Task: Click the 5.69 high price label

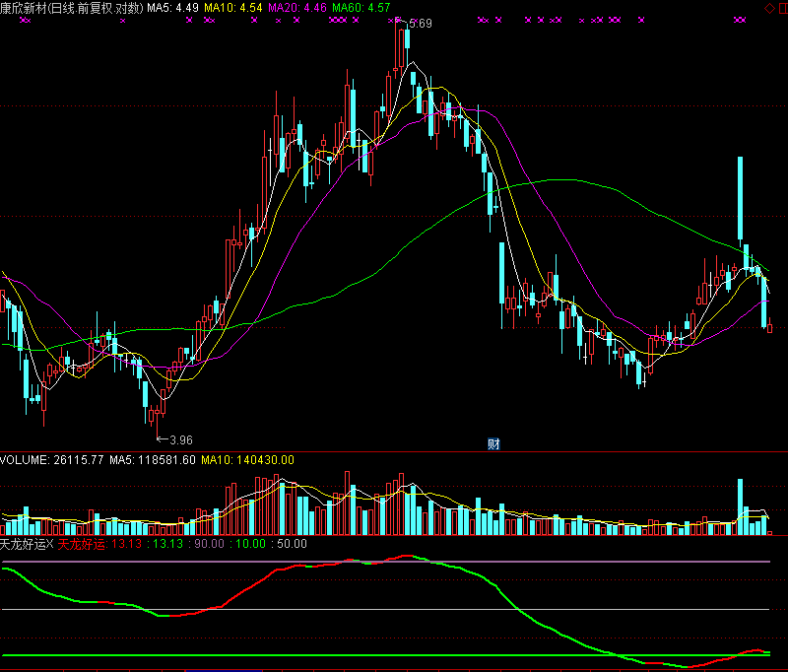Action: click(421, 24)
